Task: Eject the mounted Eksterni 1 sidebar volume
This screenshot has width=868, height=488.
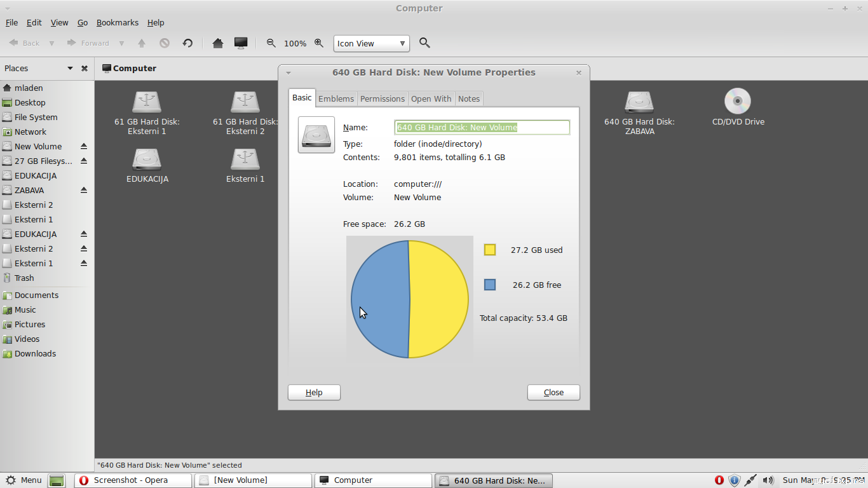Action: (x=84, y=264)
